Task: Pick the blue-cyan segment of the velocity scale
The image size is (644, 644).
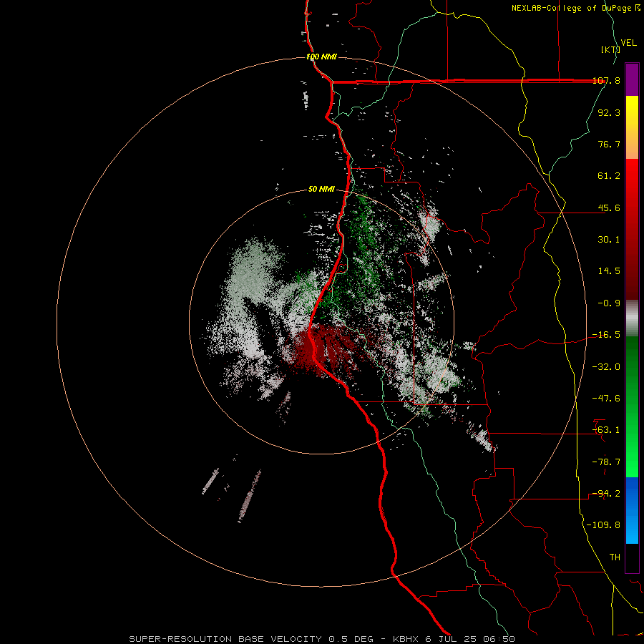Action: [632, 510]
